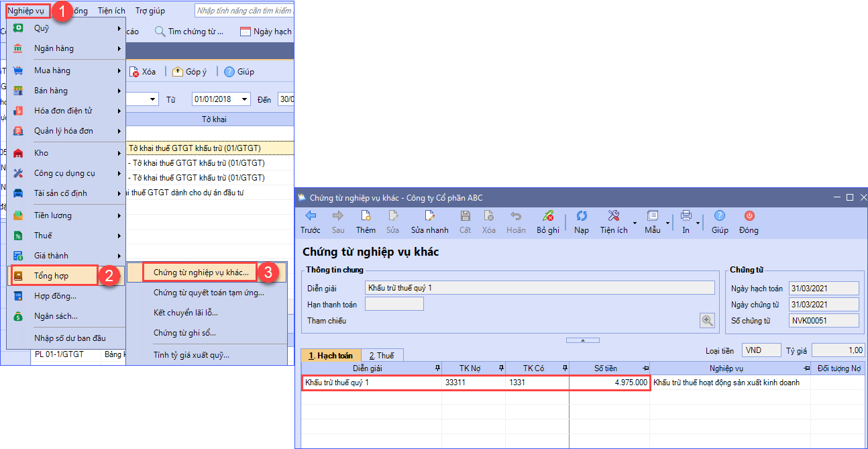Screen dimensions: 868x449
Task: Open Tiện ích dropdown arrow in voucher toolbar
Action: pyautogui.click(x=635, y=223)
